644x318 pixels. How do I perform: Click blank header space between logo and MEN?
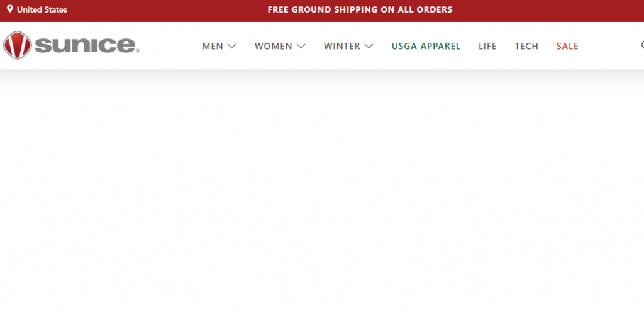pos(170,46)
